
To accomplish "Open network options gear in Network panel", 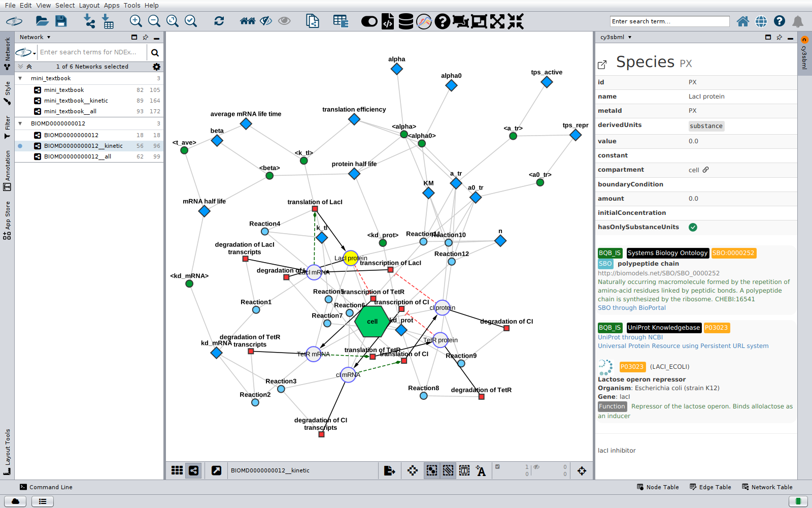I will [x=156, y=67].
